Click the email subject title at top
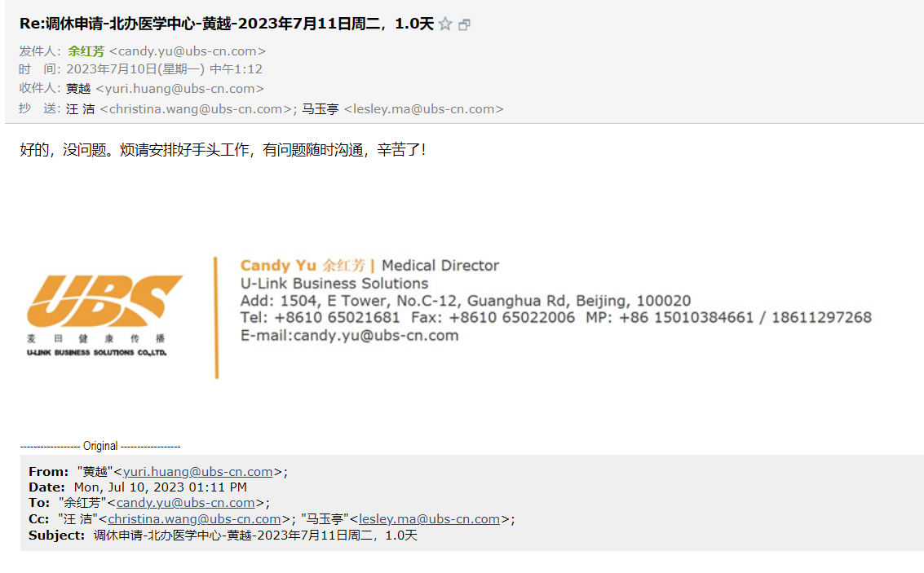Viewport: 924px width, 573px height. tap(227, 24)
